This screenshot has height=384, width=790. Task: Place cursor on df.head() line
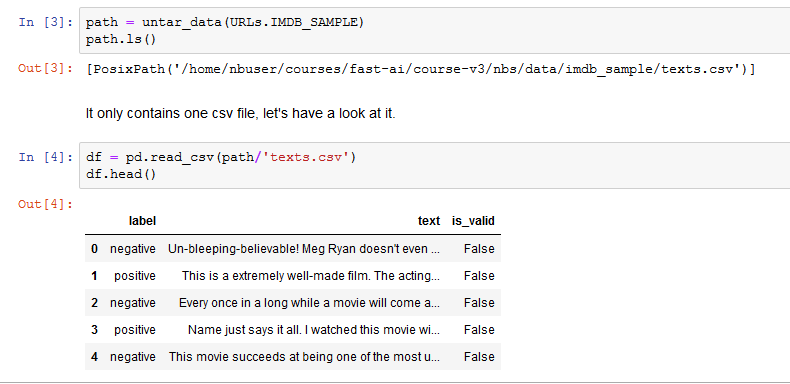click(x=121, y=174)
